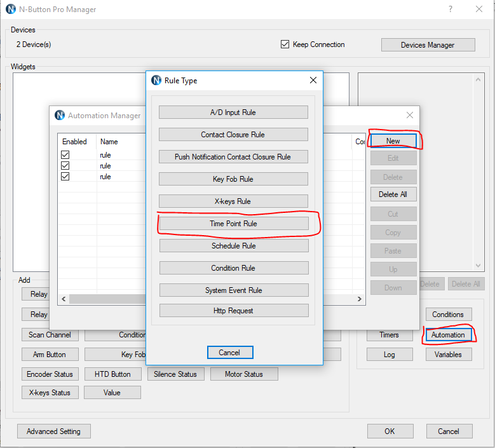Image resolution: width=495 pixels, height=448 pixels.
Task: Click widgets list scroll up arrow
Action: (478, 79)
